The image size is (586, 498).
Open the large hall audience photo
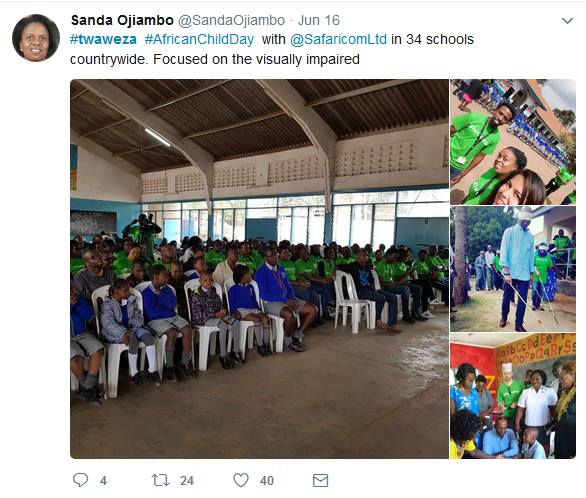pos(259,269)
